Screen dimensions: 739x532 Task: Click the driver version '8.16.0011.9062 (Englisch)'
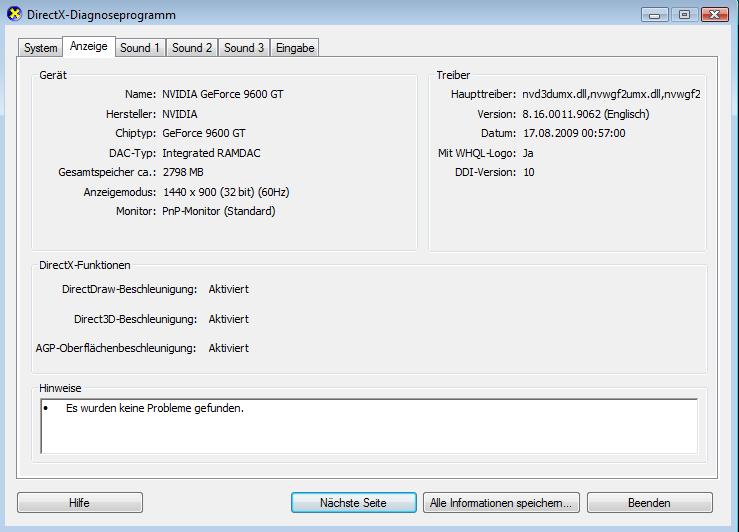point(586,114)
